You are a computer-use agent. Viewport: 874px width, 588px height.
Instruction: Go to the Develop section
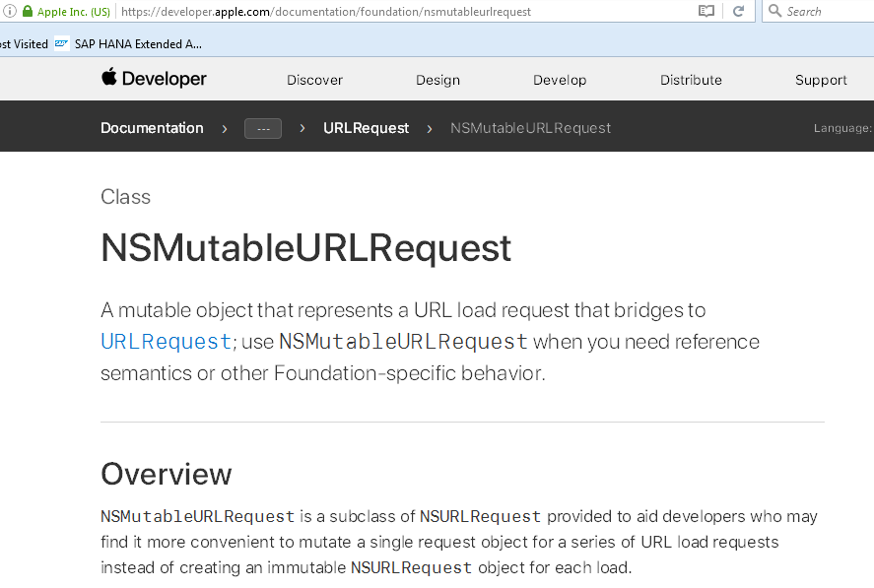pos(560,80)
